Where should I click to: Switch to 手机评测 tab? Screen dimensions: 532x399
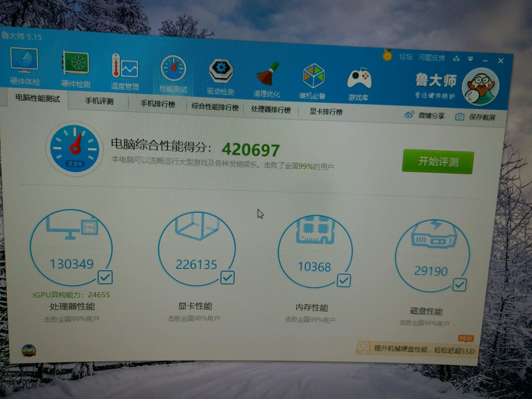[99, 101]
